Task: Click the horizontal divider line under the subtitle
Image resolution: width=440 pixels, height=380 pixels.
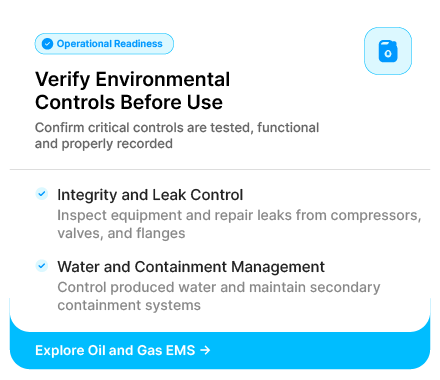Action: click(220, 169)
